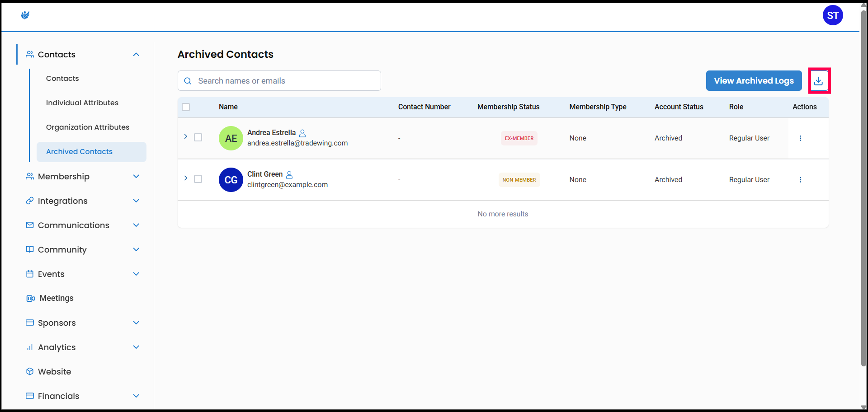868x412 pixels.
Task: Click the Account Status column header
Action: click(679, 107)
